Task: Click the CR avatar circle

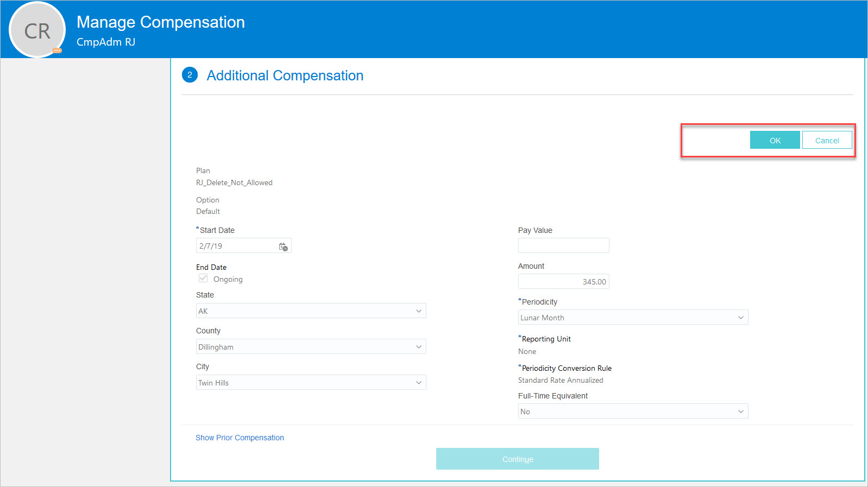Action: 37,30
